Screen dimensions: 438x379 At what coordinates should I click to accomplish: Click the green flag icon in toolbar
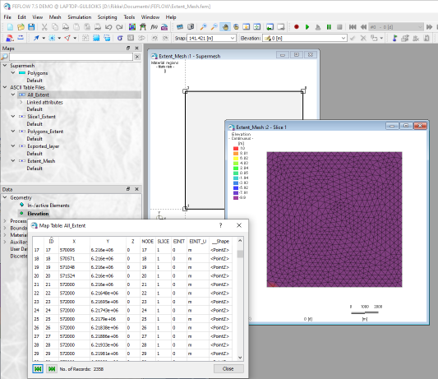tap(394, 38)
